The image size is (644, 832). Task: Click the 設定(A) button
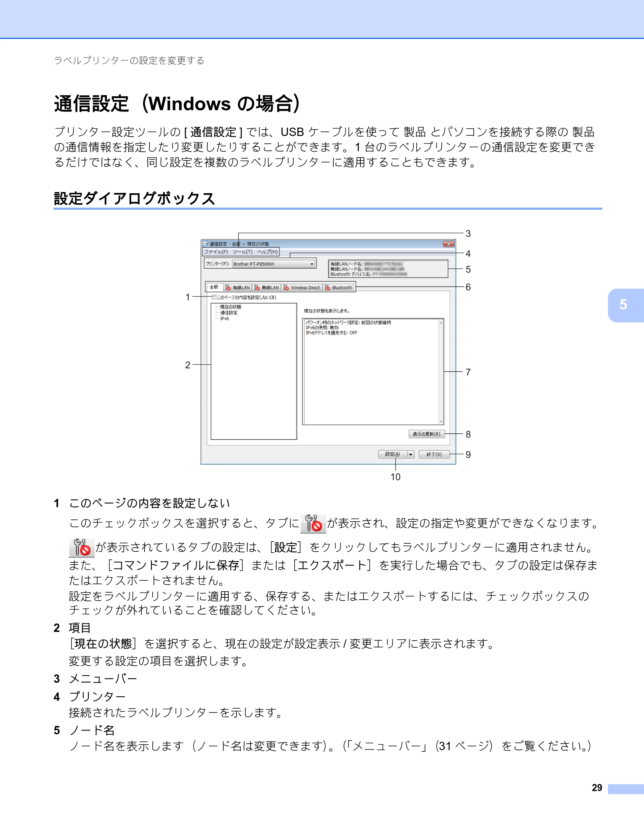click(x=393, y=454)
